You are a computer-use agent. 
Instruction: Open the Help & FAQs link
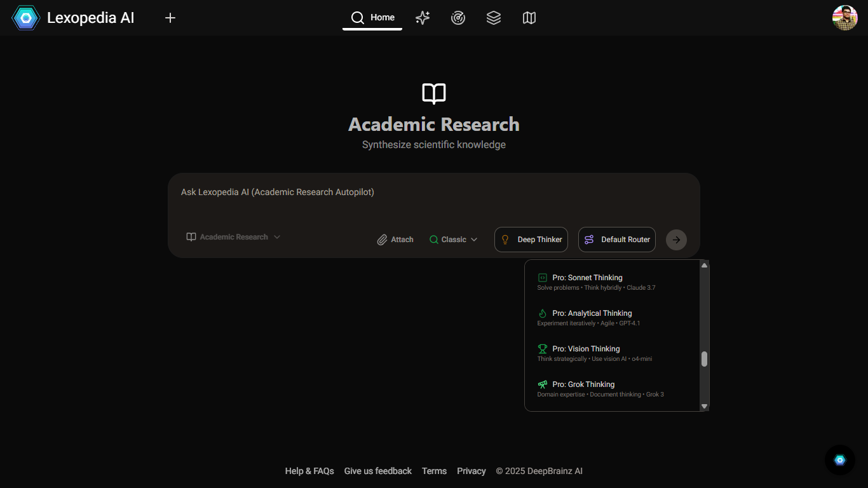tap(309, 471)
